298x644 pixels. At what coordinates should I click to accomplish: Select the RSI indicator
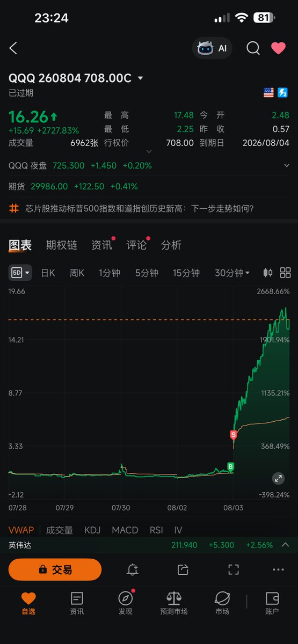click(156, 530)
